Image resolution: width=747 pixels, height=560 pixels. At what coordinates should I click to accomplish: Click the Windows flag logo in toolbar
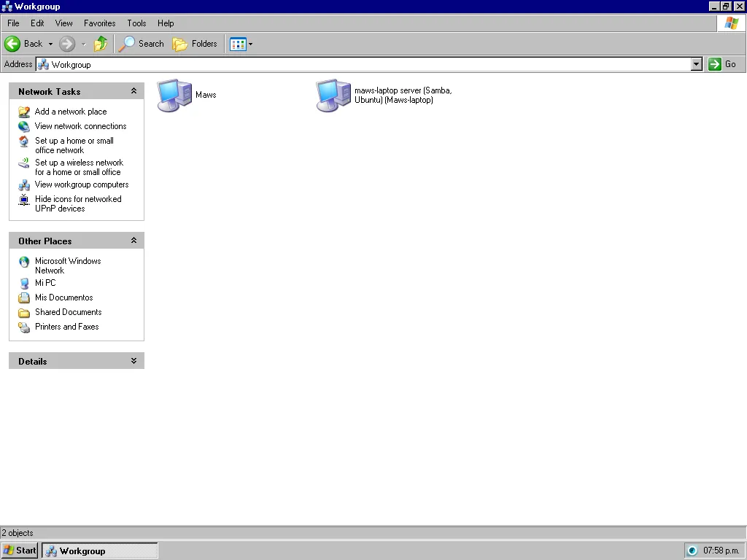[731, 23]
